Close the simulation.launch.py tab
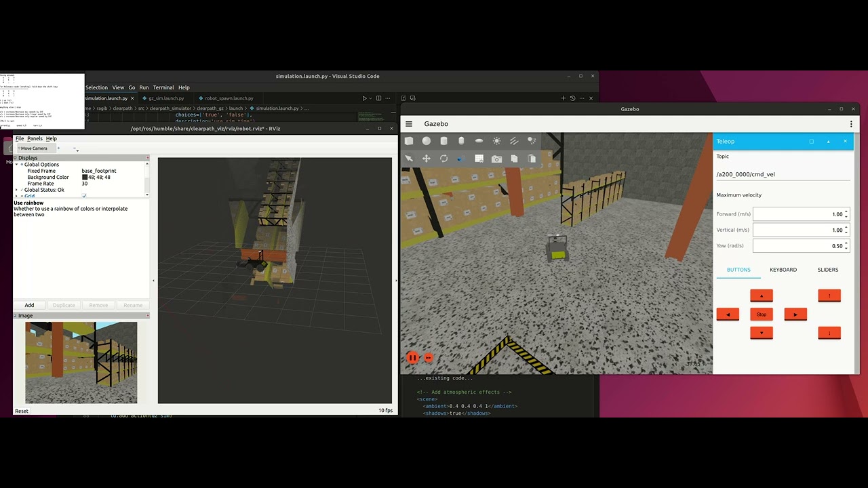868x488 pixels. (133, 98)
